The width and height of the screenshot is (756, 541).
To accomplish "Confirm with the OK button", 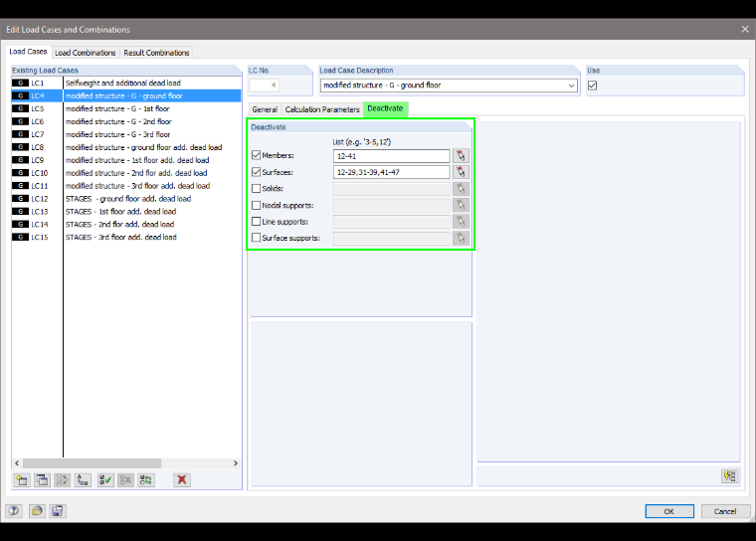I will 669,511.
